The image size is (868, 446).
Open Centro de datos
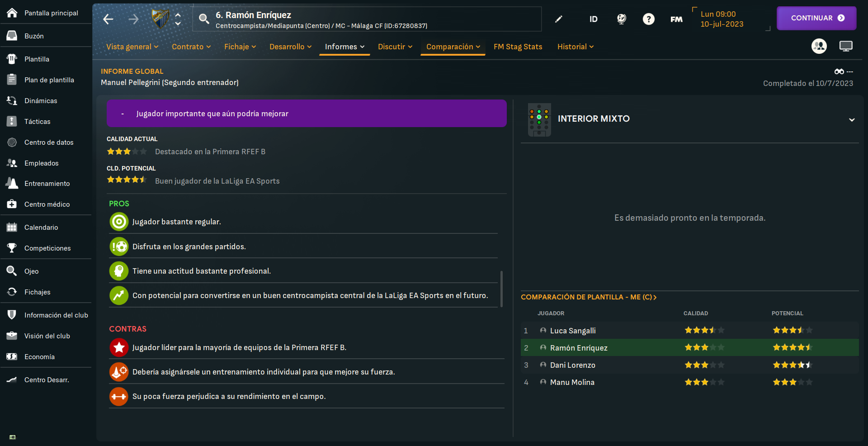tap(46, 142)
